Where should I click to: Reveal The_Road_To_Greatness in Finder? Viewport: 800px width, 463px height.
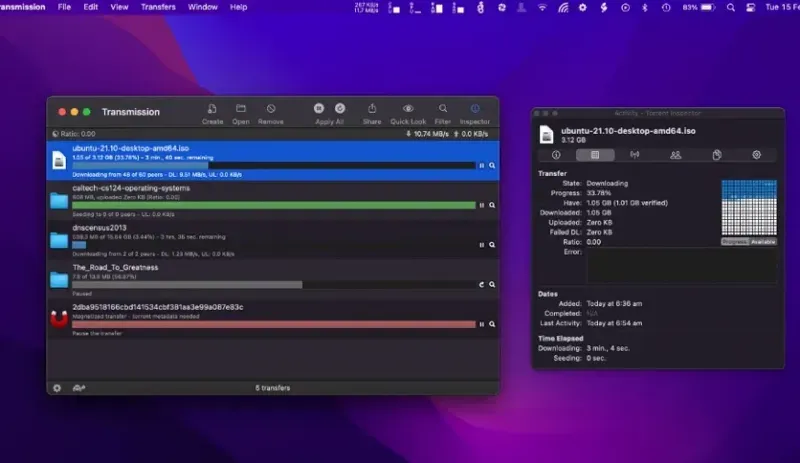coord(492,284)
